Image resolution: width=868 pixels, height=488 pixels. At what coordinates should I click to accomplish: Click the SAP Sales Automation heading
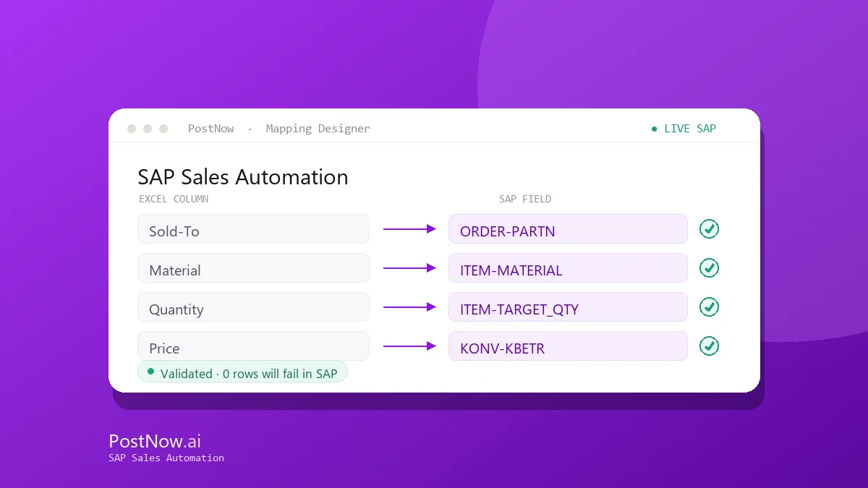click(x=243, y=177)
